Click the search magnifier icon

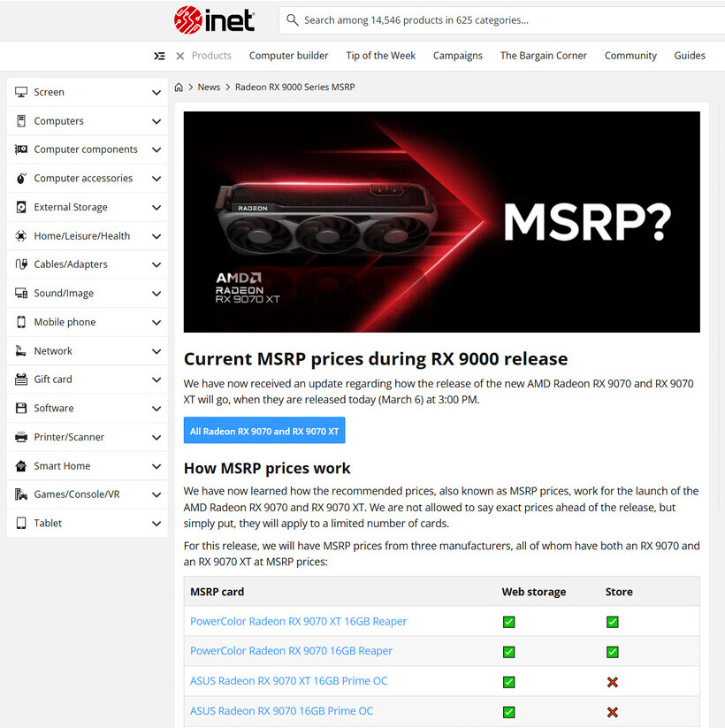pyautogui.click(x=292, y=20)
